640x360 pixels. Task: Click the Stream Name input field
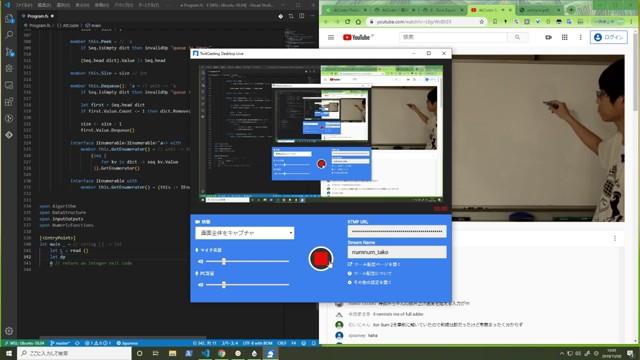click(x=397, y=252)
